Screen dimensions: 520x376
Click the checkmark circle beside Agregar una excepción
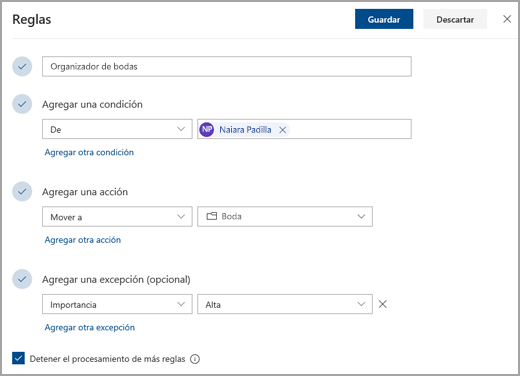click(22, 279)
